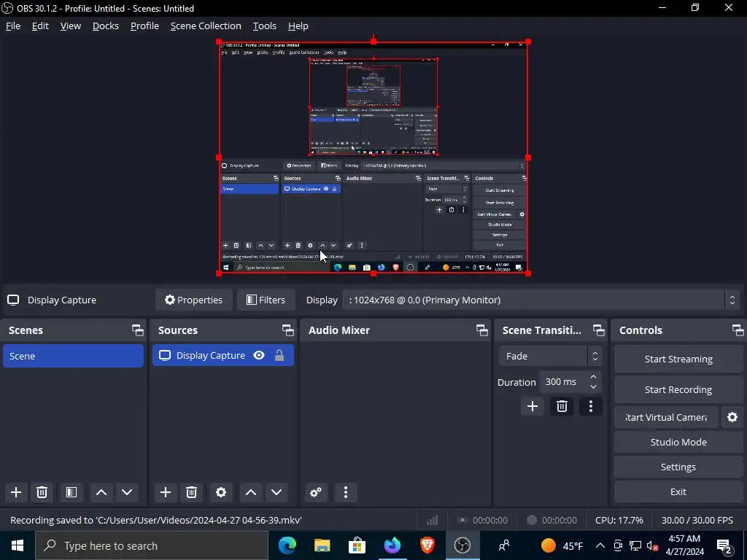
Task: Open the Profile menu
Action: click(144, 26)
